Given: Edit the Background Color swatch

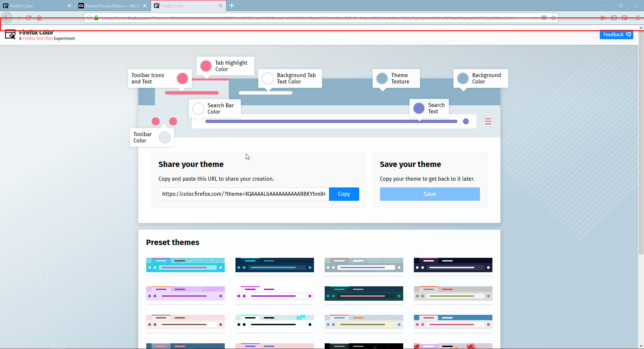Looking at the screenshot, I should point(463,78).
